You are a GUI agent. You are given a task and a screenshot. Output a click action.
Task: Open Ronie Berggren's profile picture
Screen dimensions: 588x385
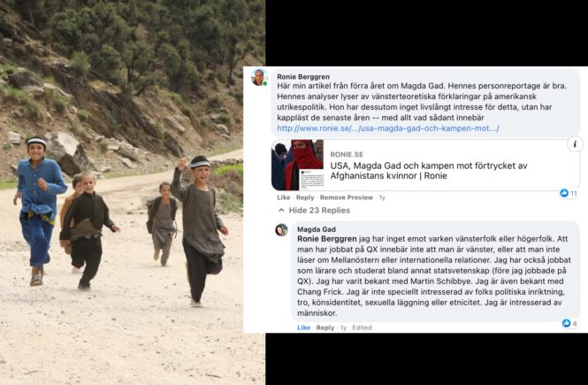coord(259,77)
